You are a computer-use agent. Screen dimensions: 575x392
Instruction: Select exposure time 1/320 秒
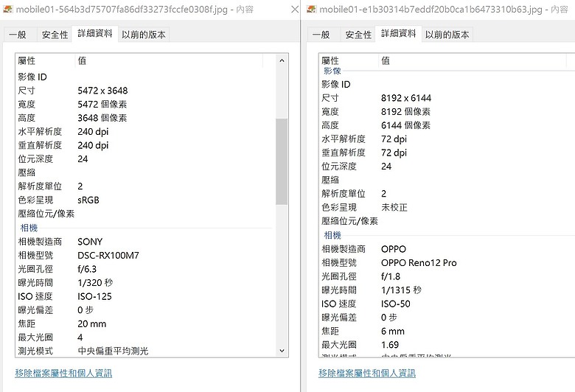[x=95, y=283]
